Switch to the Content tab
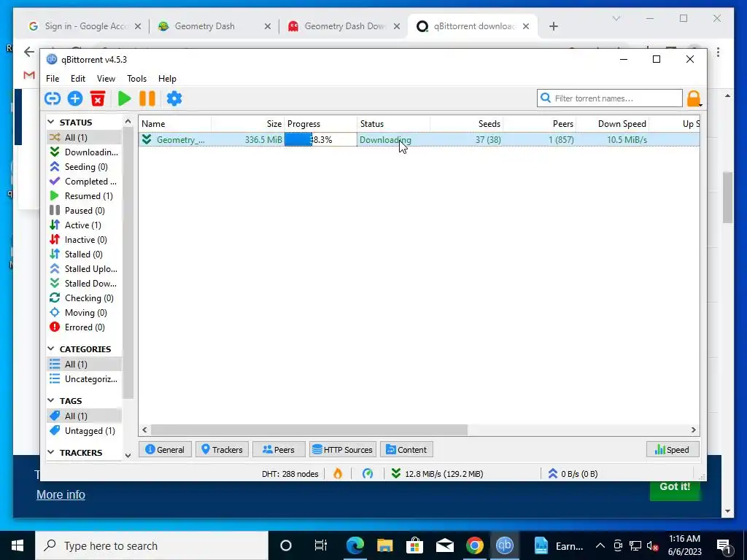This screenshot has width=747, height=560. 406,449
